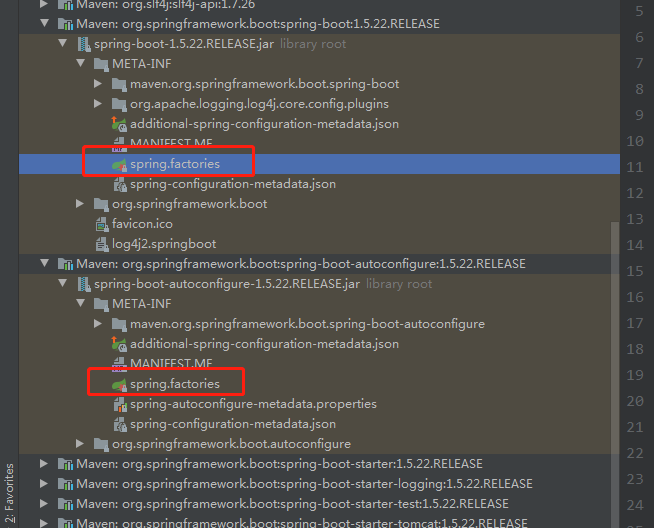This screenshot has height=528, width=654.
Task: Click the properties file icon of spring-autoconfigure-metadata.properties
Action: (x=120, y=404)
